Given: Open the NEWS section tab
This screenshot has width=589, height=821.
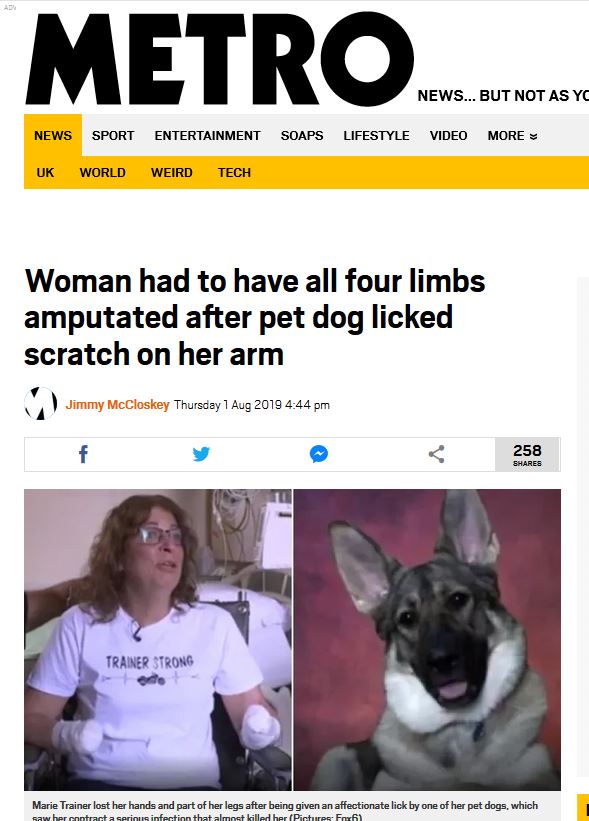Looking at the screenshot, I should pyautogui.click(x=53, y=136).
